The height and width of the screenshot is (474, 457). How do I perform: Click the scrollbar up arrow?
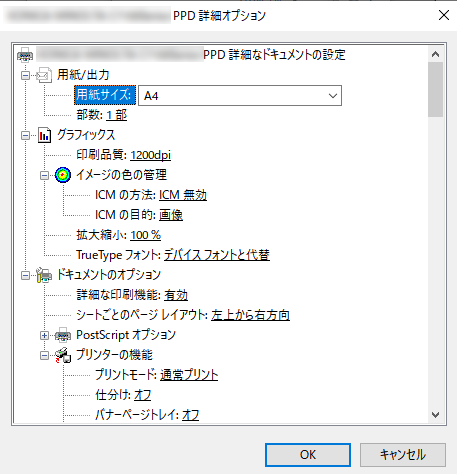click(x=435, y=54)
